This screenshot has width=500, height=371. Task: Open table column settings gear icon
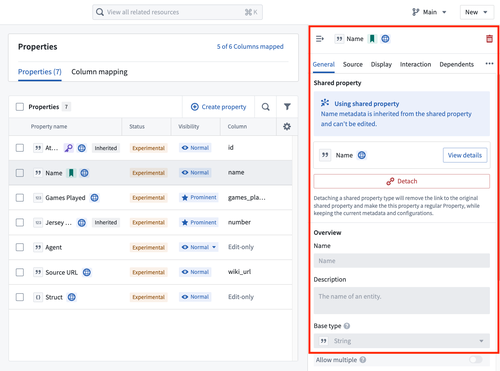click(x=287, y=126)
